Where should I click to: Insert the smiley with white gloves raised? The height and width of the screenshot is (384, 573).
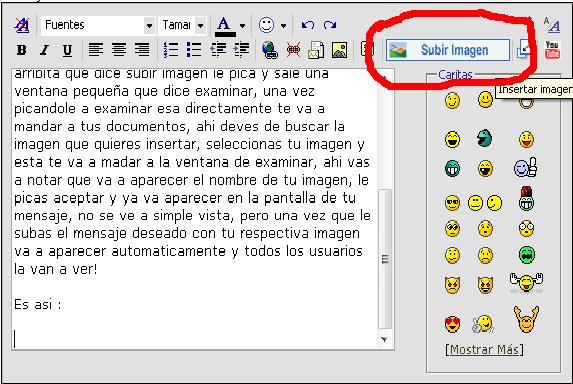point(526,282)
